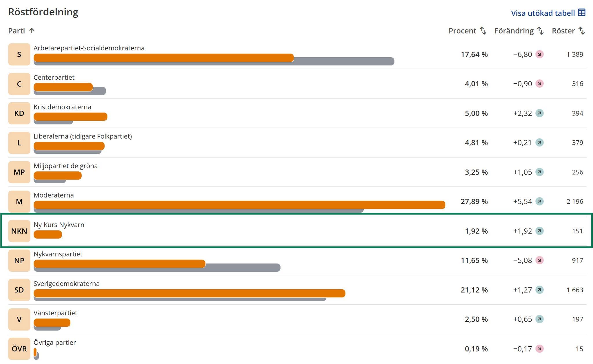Click the Kristdemokraterna party name
This screenshot has width=593, height=364.
62,107
